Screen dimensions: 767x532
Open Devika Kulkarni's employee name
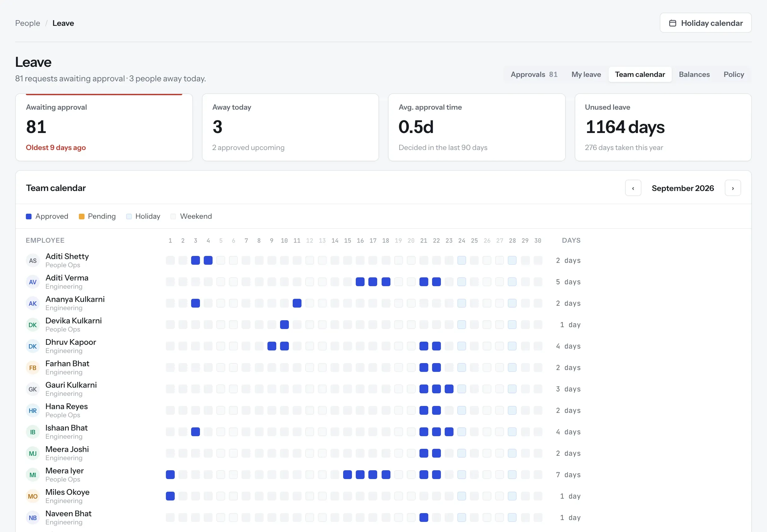tap(73, 321)
